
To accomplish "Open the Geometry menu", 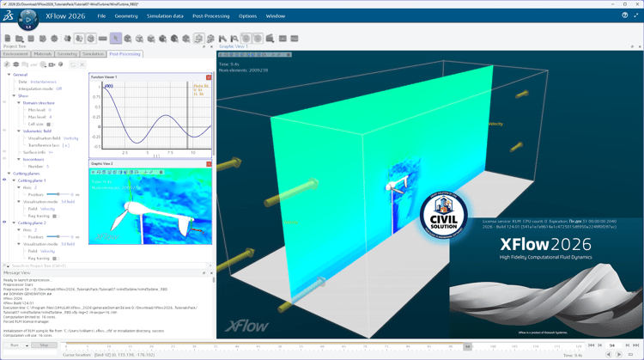I will coord(126,16).
